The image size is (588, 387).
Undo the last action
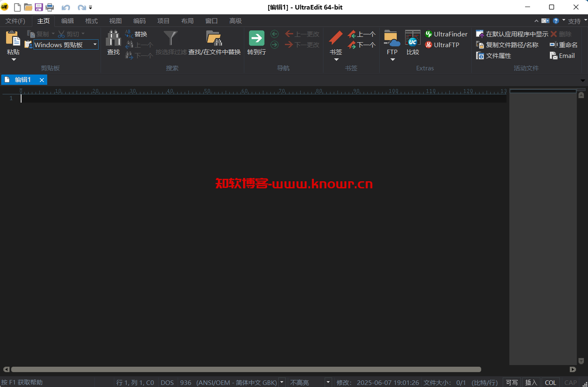tap(65, 7)
